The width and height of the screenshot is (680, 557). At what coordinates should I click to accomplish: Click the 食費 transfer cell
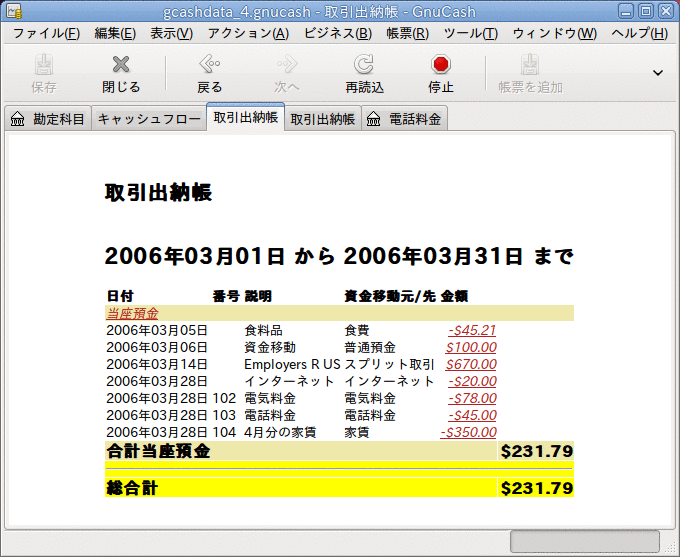pyautogui.click(x=356, y=330)
